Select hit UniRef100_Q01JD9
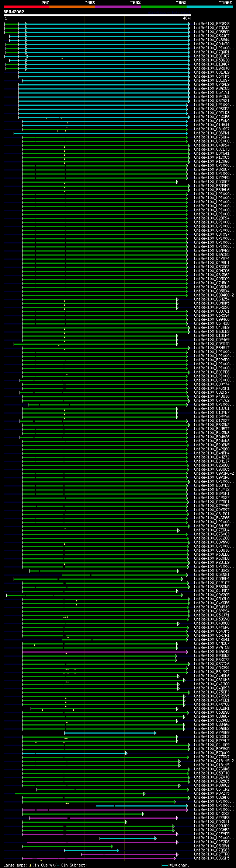Viewport: 236px width, 868px height. click(212, 72)
